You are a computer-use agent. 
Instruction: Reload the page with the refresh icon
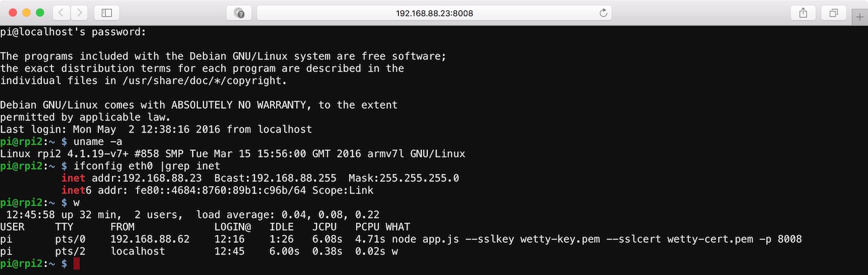pyautogui.click(x=603, y=13)
